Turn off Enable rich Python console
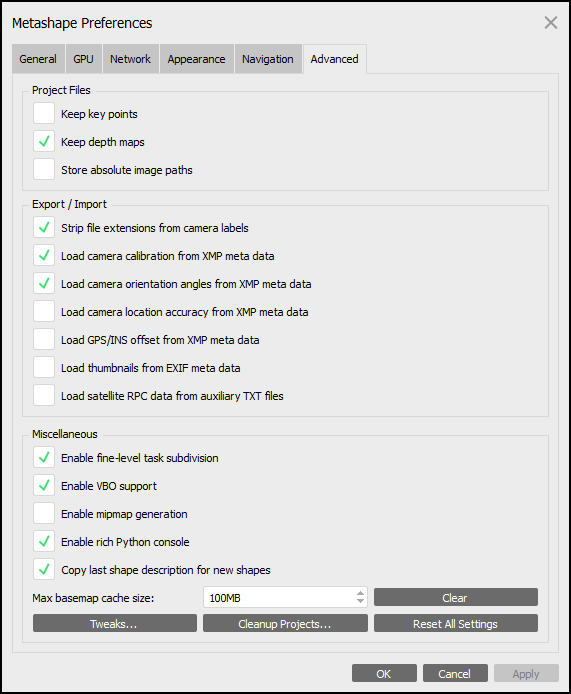The height and width of the screenshot is (694, 571). pyautogui.click(x=44, y=541)
